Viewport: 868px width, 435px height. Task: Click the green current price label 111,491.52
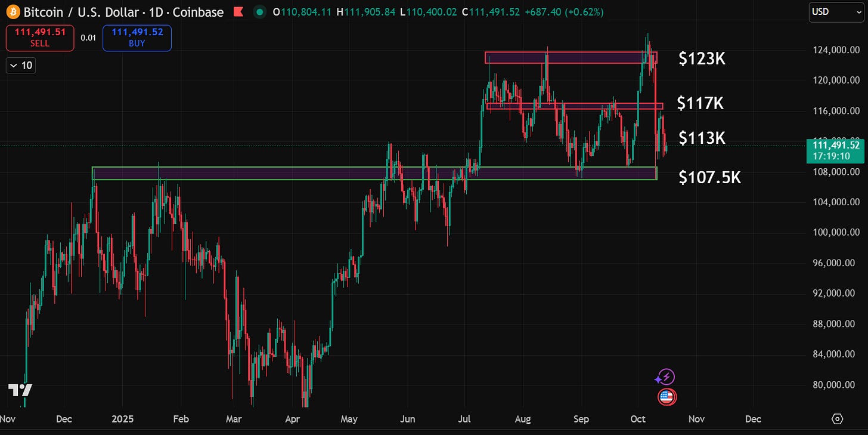(835, 151)
